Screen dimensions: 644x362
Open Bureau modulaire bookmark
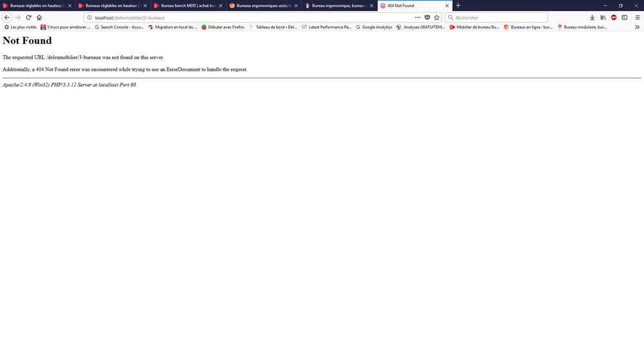coord(582,27)
